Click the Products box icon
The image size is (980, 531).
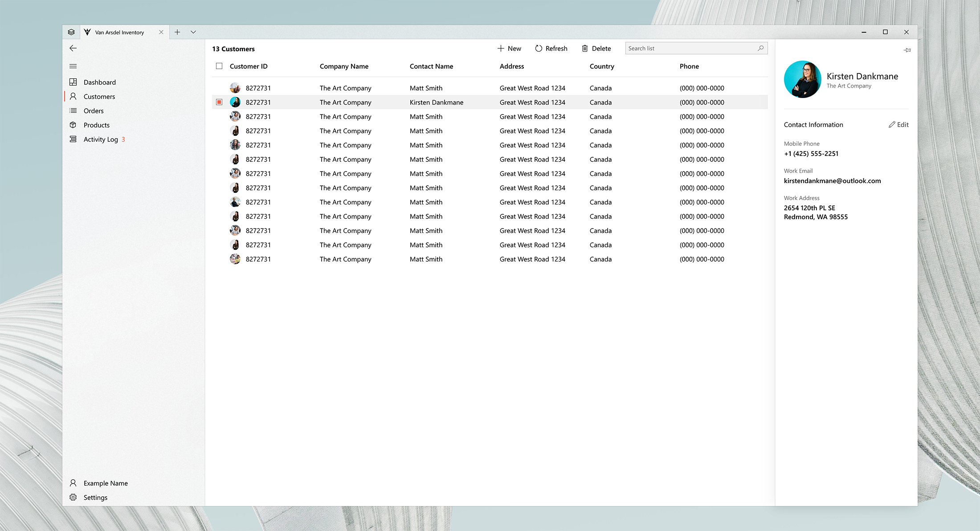click(73, 125)
